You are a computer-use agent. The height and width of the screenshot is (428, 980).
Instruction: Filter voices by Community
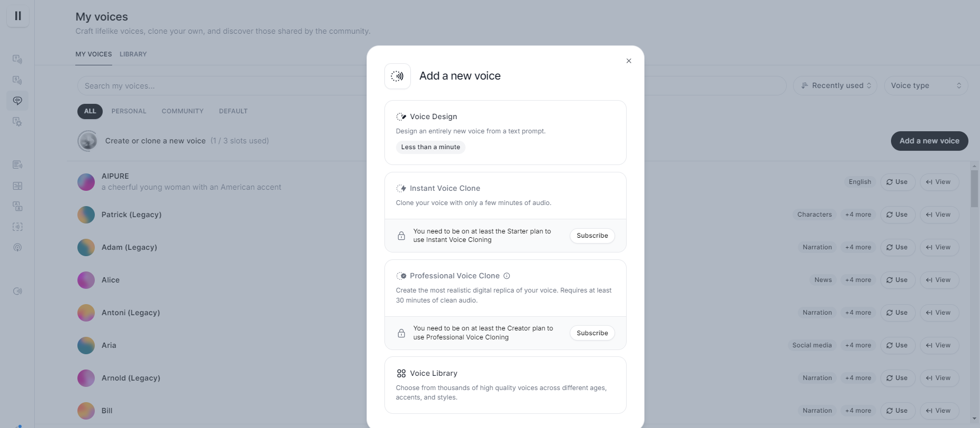[182, 111]
